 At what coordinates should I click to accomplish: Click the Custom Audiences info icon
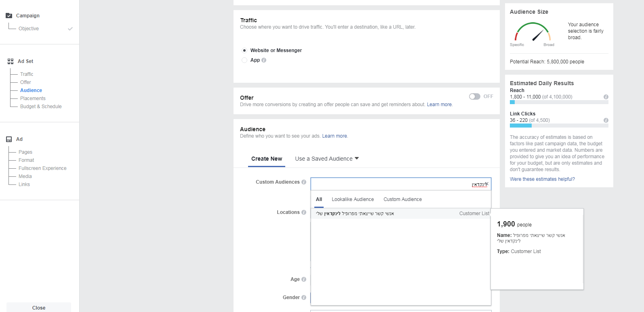click(304, 182)
